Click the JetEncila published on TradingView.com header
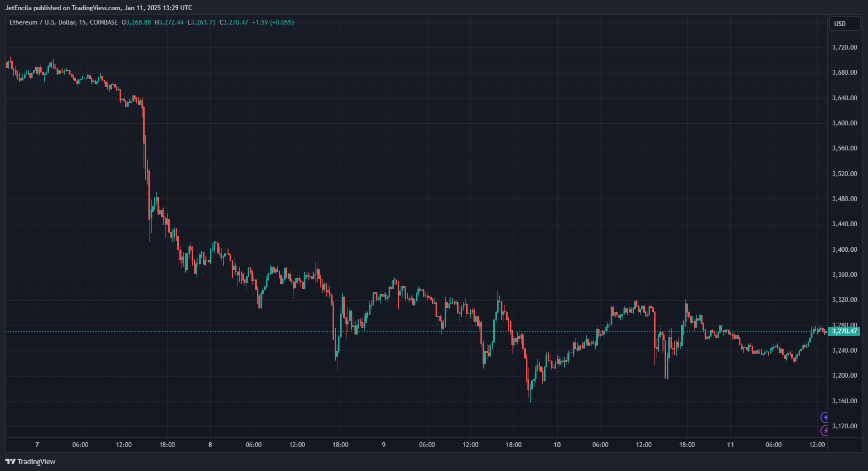868x471 pixels. (x=99, y=8)
